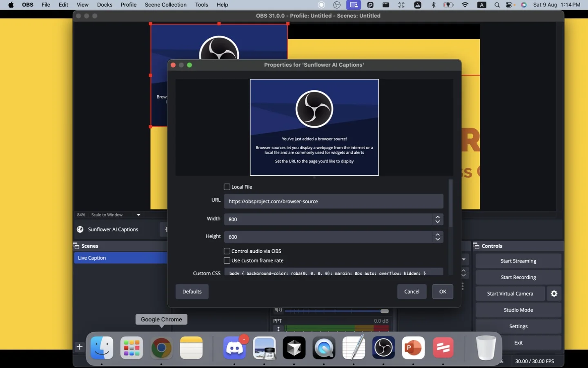Click the OBS icon in the Dock
588x368 pixels.
pyautogui.click(x=383, y=348)
